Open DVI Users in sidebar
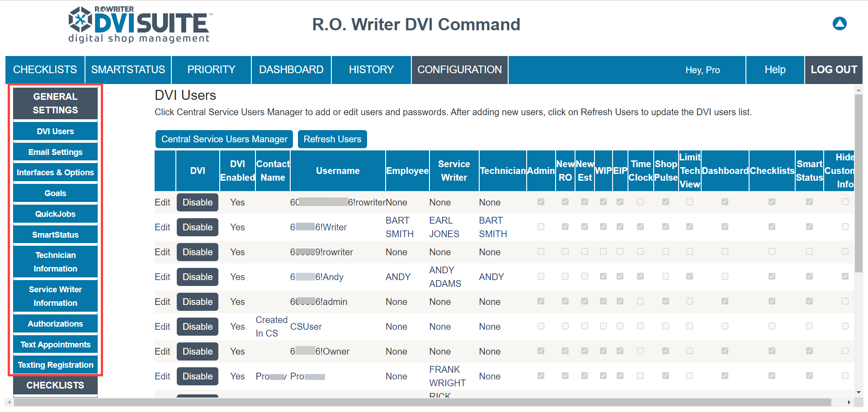Viewport: 868px width, 412px height. (x=55, y=131)
